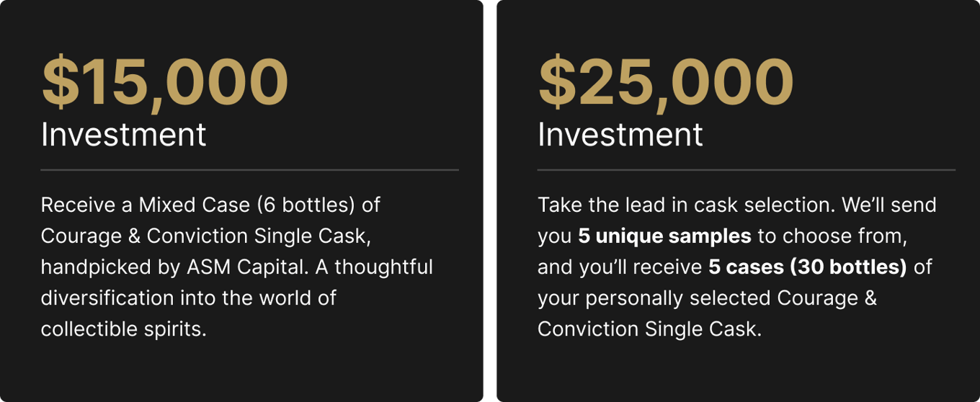Screen dimensions: 980x402
Task: Click the divider line in the $25,000 card
Action: tap(747, 170)
